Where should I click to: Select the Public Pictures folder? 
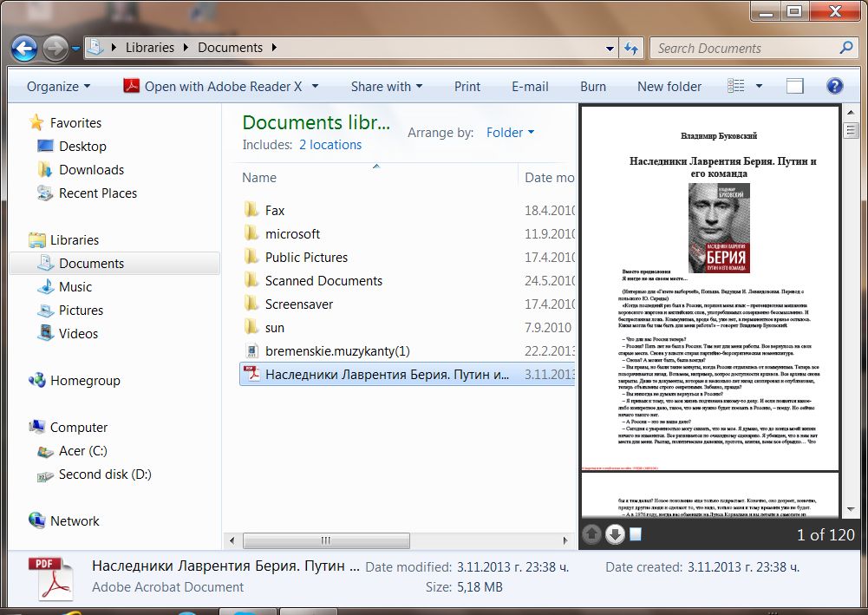(x=407, y=258)
